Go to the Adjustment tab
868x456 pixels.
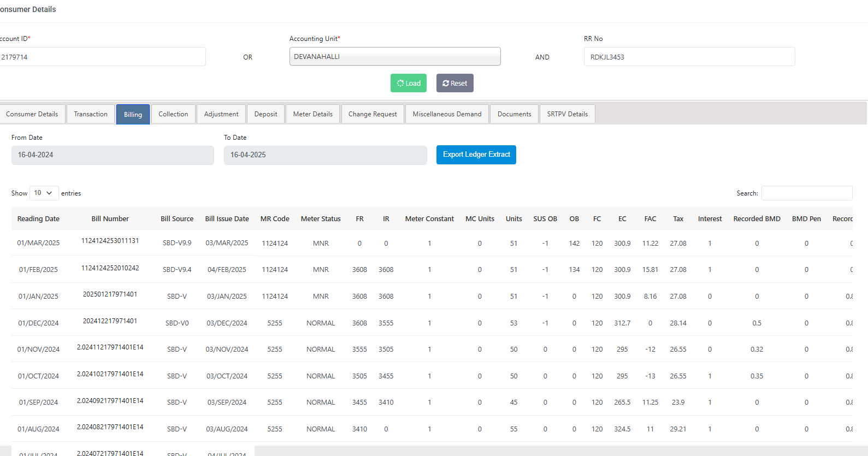221,114
